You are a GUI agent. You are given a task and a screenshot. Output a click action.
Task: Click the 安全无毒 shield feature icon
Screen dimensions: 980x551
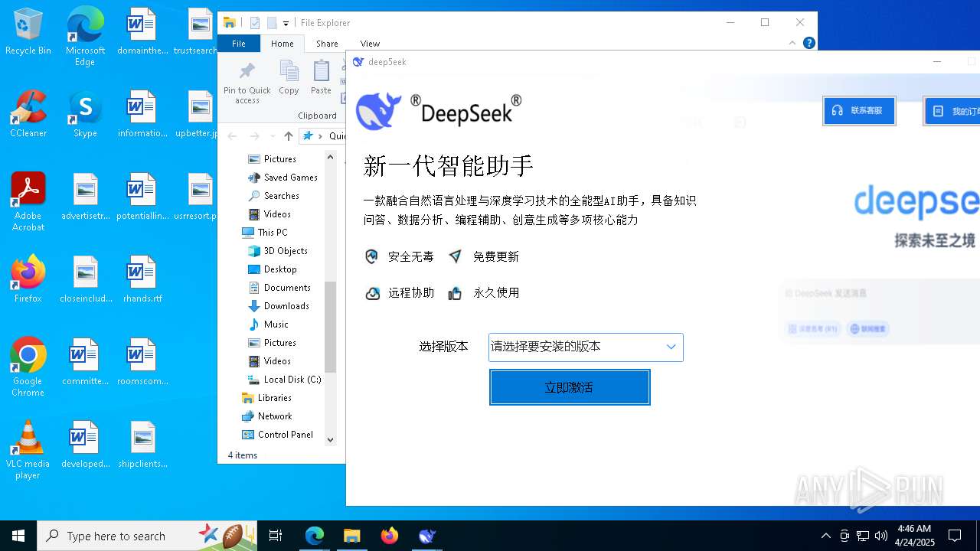click(372, 256)
